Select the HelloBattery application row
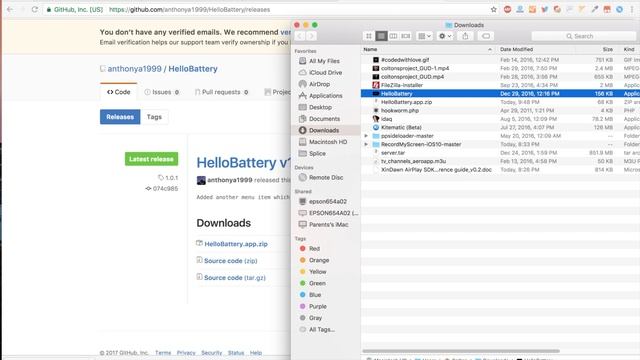This screenshot has width=640, height=360. click(500, 93)
